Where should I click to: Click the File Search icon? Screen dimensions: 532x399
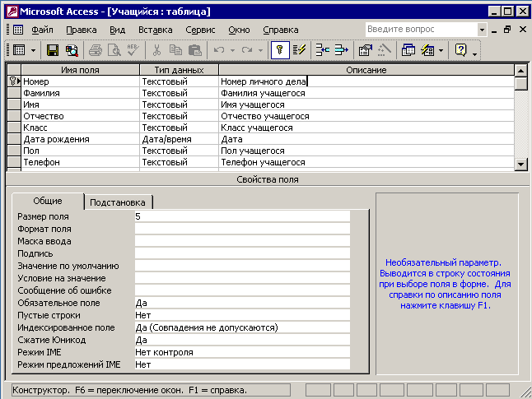[x=72, y=50]
